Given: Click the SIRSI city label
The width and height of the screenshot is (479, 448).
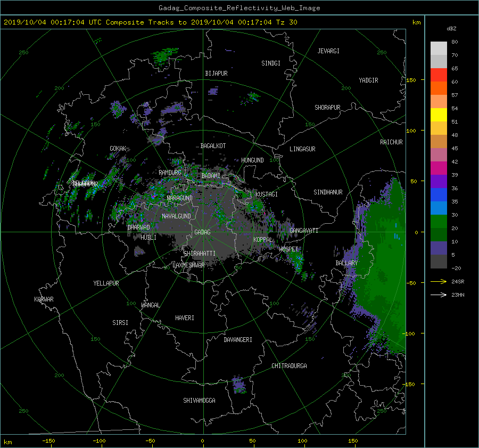Looking at the screenshot, I should [x=120, y=323].
